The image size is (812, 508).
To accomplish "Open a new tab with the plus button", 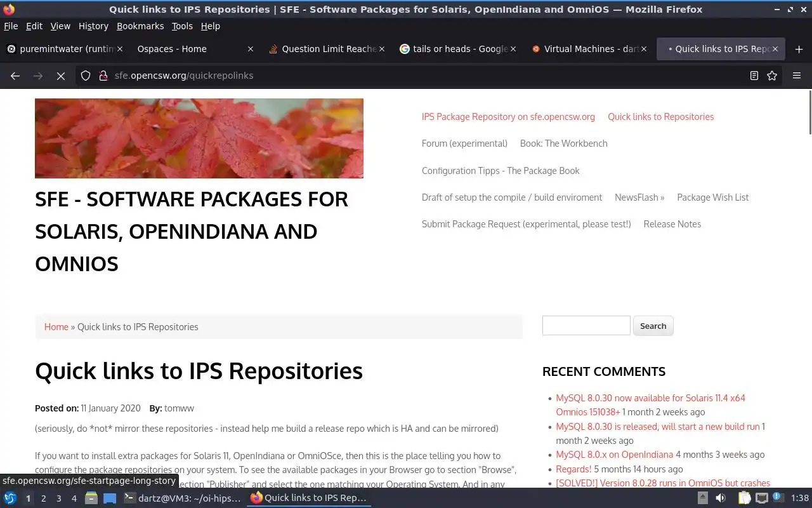I will point(799,49).
